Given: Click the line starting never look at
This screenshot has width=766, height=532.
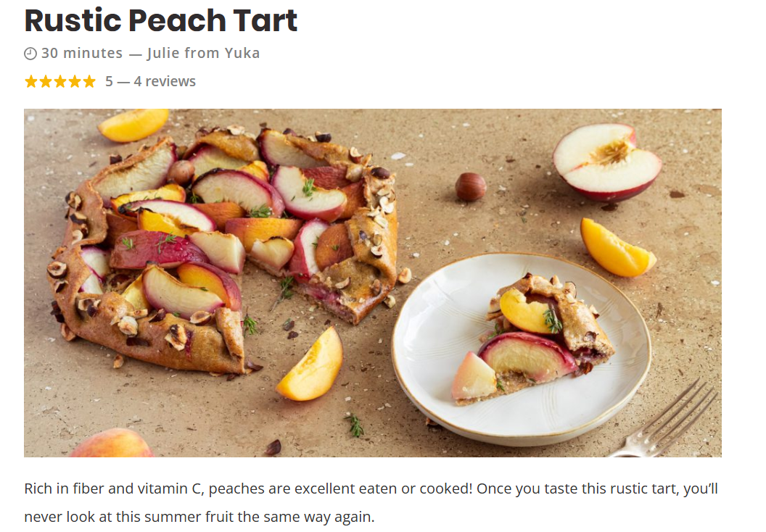Looking at the screenshot, I should click(x=199, y=517).
